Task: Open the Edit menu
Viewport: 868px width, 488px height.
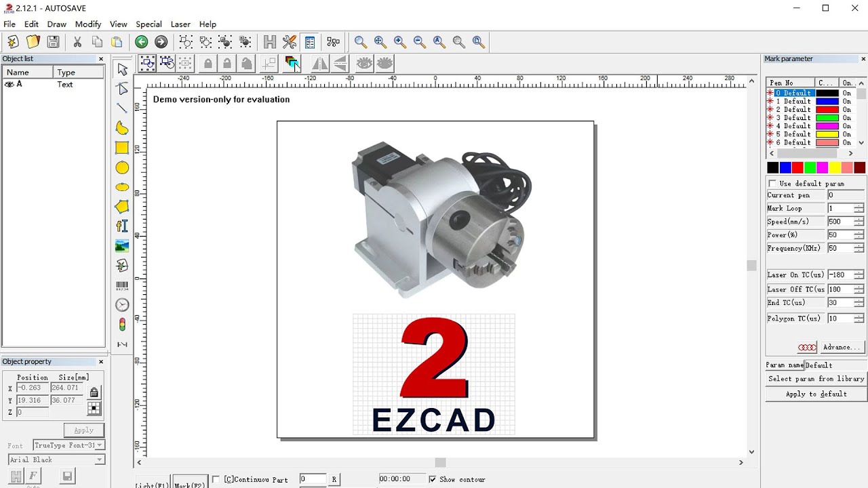Action: (x=31, y=24)
